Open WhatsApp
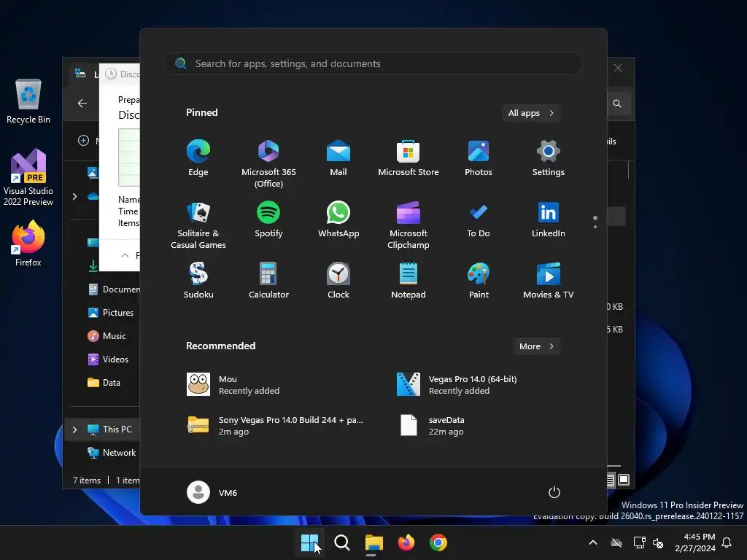 pyautogui.click(x=338, y=219)
